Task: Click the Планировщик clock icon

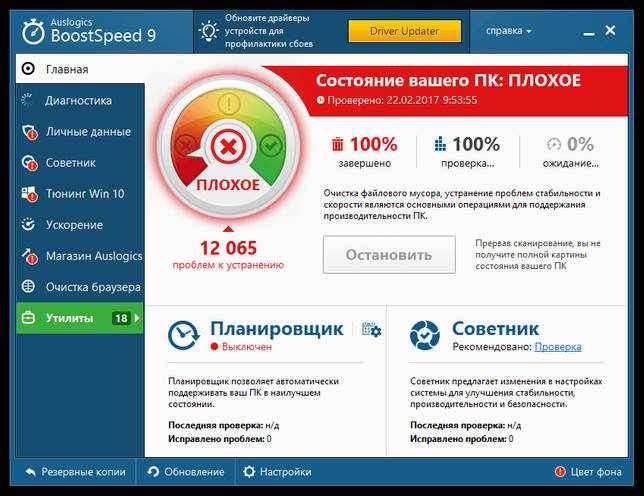Action: point(184,335)
